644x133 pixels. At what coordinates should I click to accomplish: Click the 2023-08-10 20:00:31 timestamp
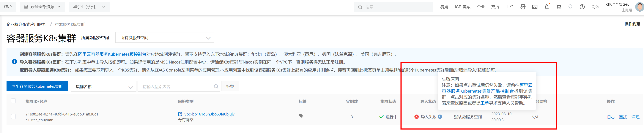click(501, 117)
